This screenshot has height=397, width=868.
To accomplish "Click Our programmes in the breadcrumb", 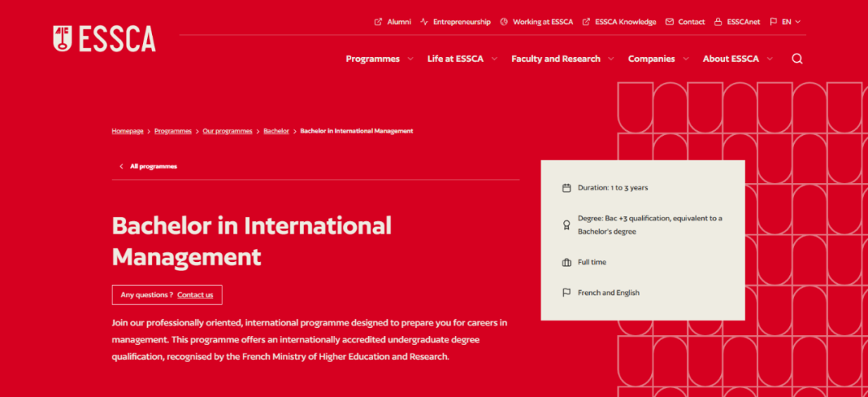I will pyautogui.click(x=227, y=131).
